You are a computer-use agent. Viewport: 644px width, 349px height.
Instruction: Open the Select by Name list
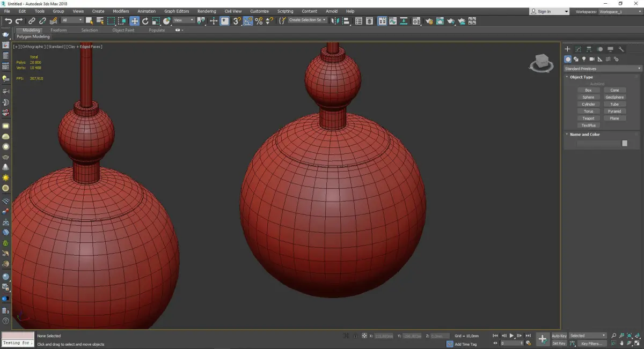[x=100, y=21]
